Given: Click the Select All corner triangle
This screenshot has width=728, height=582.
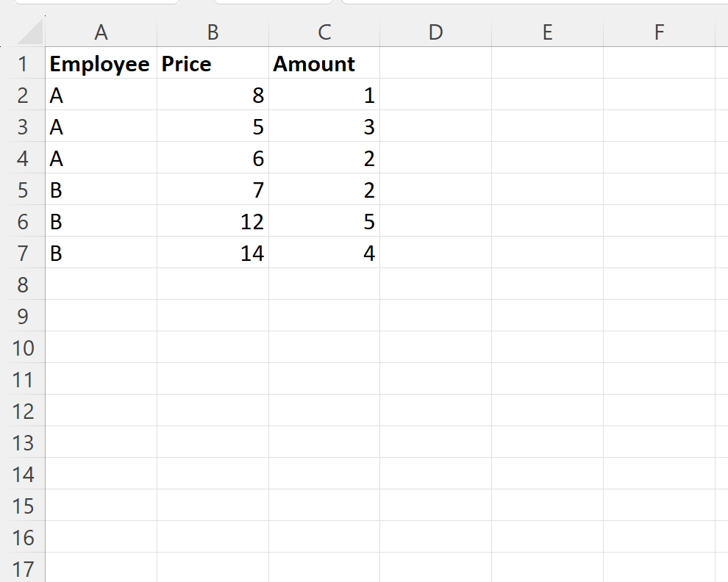Looking at the screenshot, I should pyautogui.click(x=29, y=32).
